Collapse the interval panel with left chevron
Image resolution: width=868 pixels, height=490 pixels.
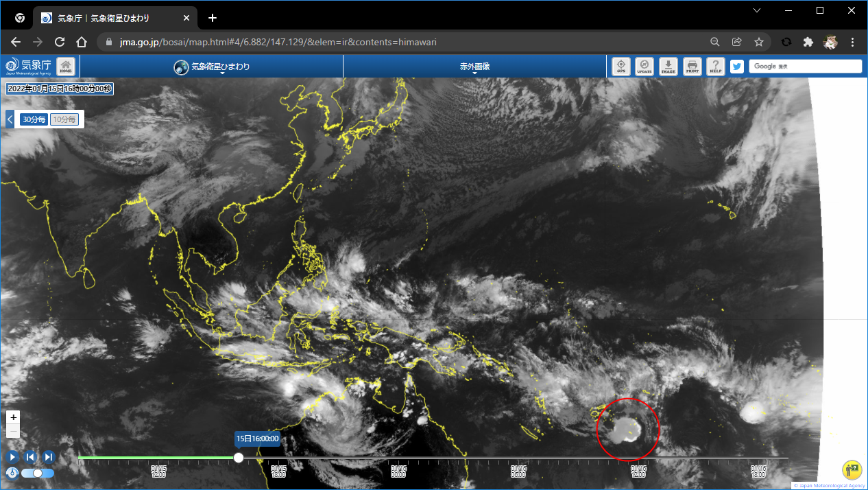[x=10, y=119]
